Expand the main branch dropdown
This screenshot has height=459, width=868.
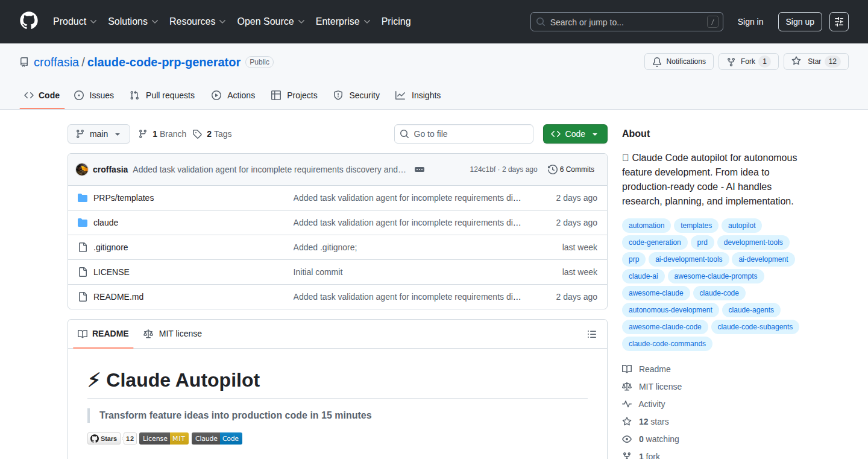point(99,134)
